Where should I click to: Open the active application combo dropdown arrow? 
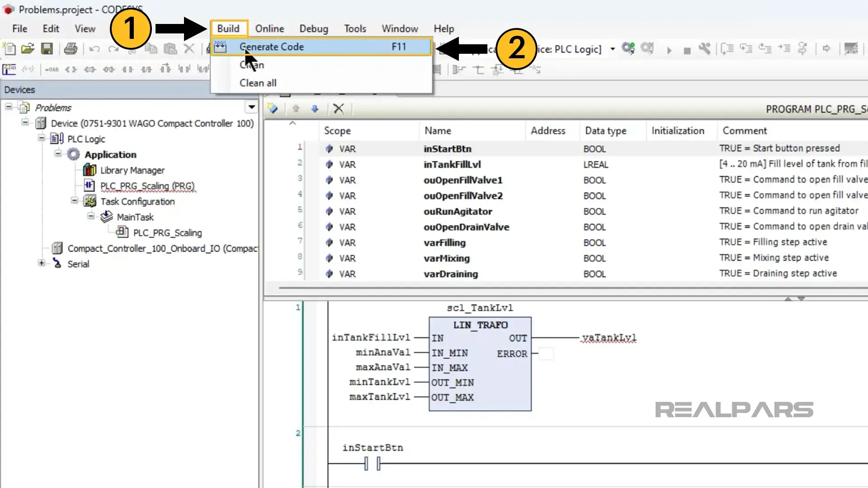[x=613, y=49]
